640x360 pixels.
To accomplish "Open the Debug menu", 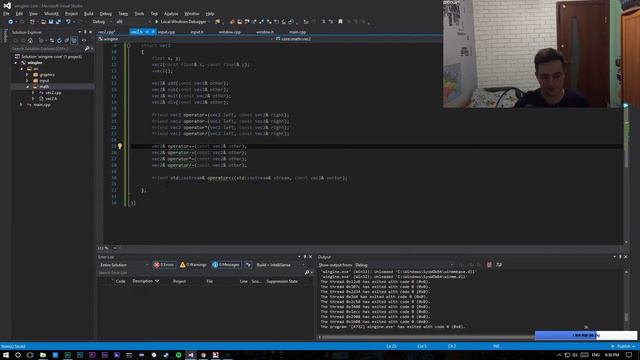I will click(105, 13).
